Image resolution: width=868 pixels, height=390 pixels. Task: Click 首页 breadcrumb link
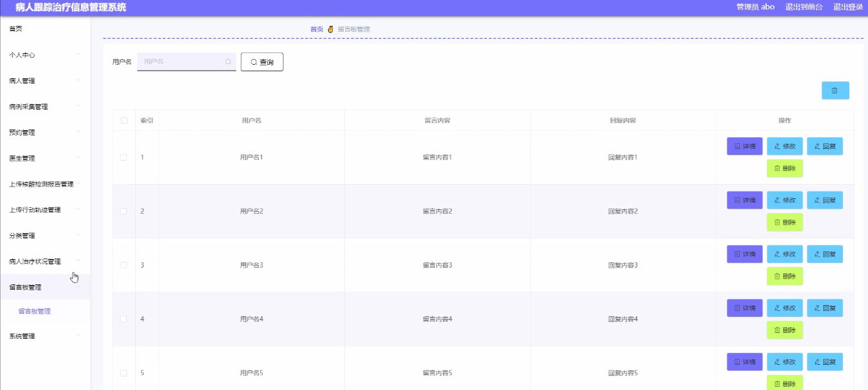click(317, 29)
